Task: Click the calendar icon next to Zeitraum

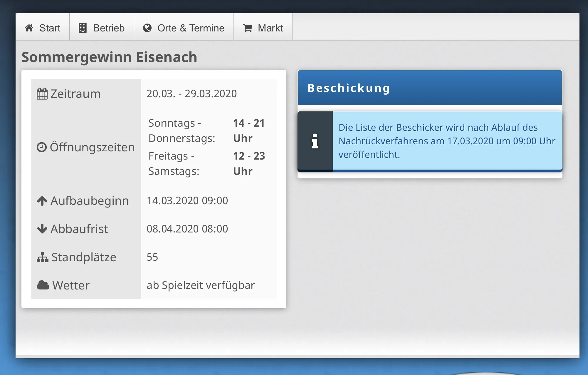Action: point(42,94)
